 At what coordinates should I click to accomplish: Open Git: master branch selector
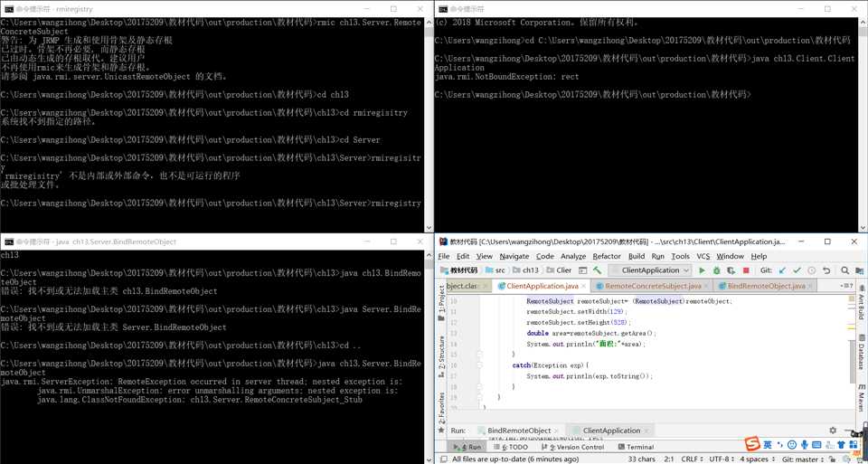tap(804, 459)
